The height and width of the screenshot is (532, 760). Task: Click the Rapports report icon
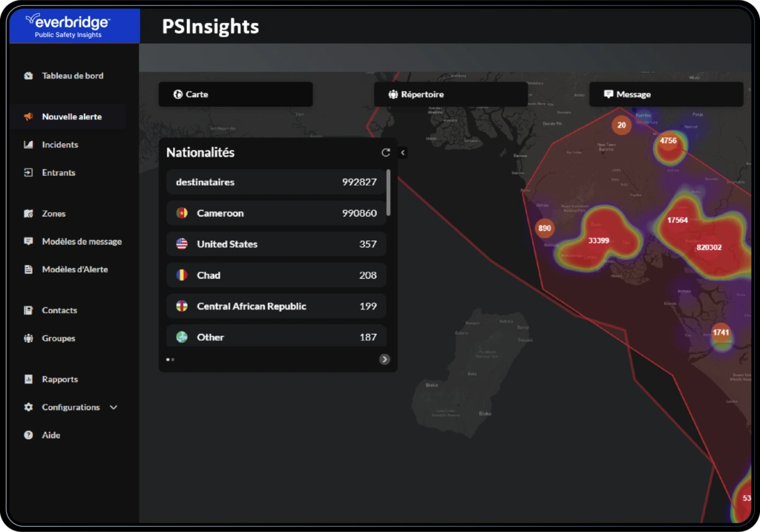tap(29, 379)
